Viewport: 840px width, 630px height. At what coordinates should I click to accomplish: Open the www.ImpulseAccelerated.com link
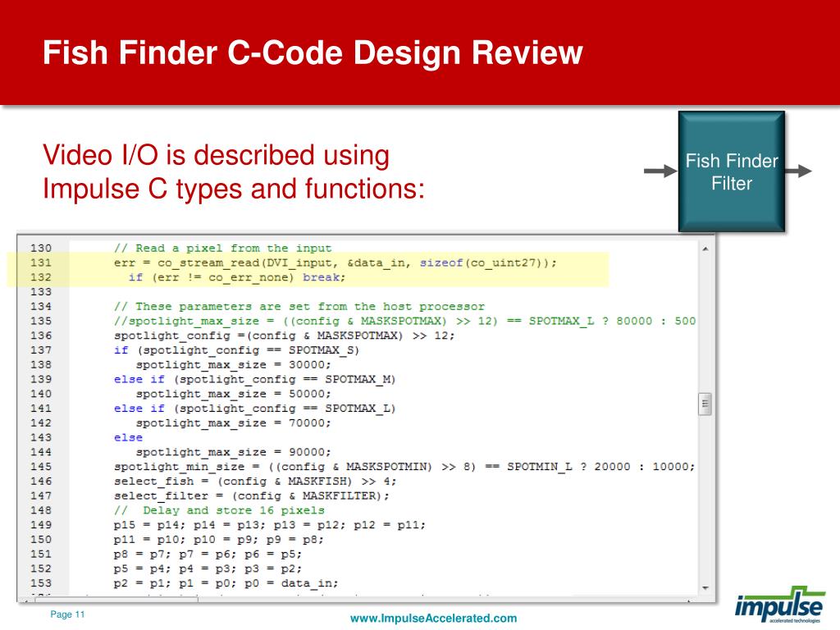pyautogui.click(x=433, y=619)
